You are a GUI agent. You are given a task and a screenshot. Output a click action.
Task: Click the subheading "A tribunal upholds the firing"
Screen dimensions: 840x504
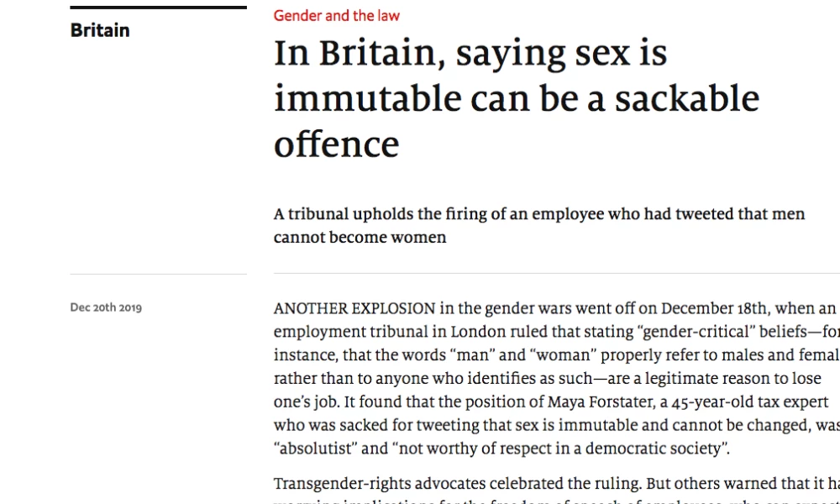[539, 225]
